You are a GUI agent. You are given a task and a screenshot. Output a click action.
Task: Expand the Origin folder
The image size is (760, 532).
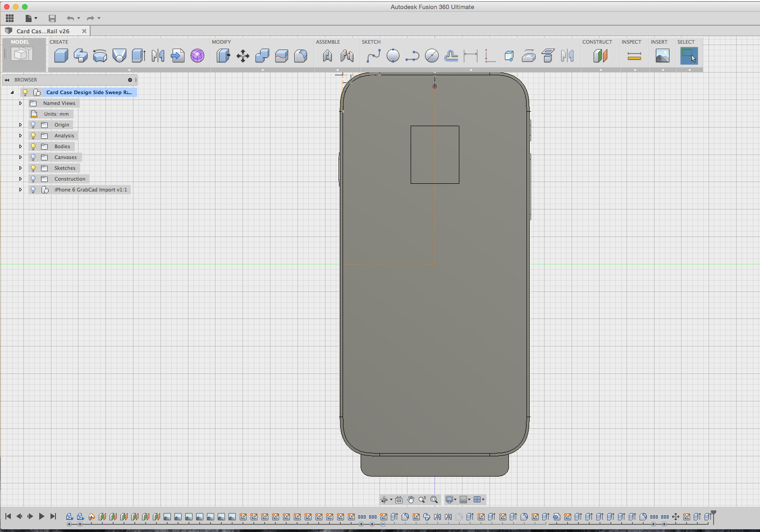[x=20, y=125]
